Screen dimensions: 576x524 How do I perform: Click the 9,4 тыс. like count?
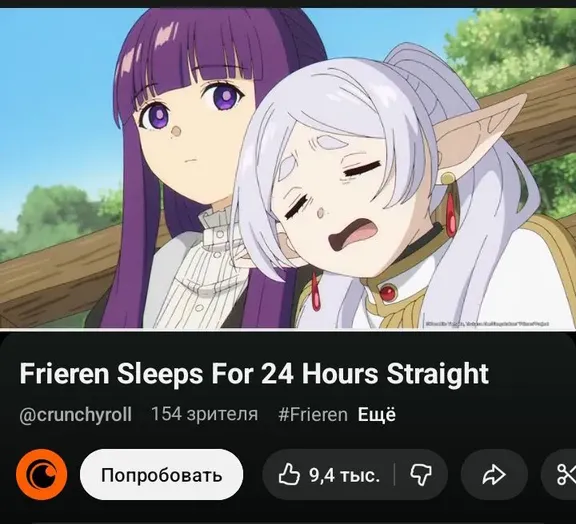coord(345,475)
